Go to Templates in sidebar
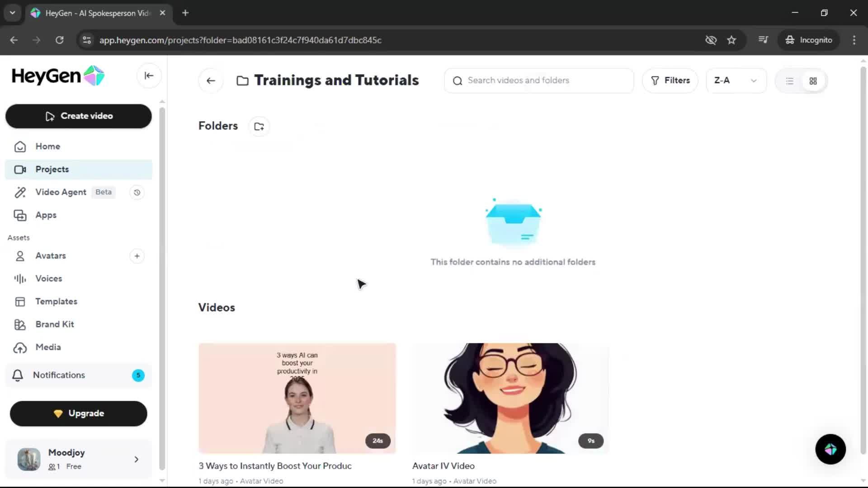The image size is (868, 488). pos(56,301)
